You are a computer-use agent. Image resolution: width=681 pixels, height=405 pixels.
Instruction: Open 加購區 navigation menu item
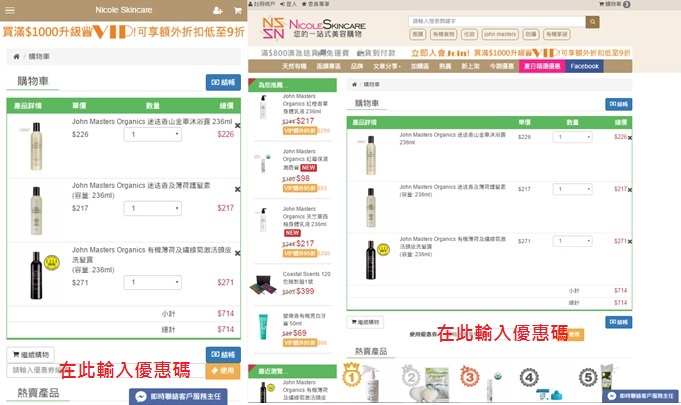click(x=420, y=66)
